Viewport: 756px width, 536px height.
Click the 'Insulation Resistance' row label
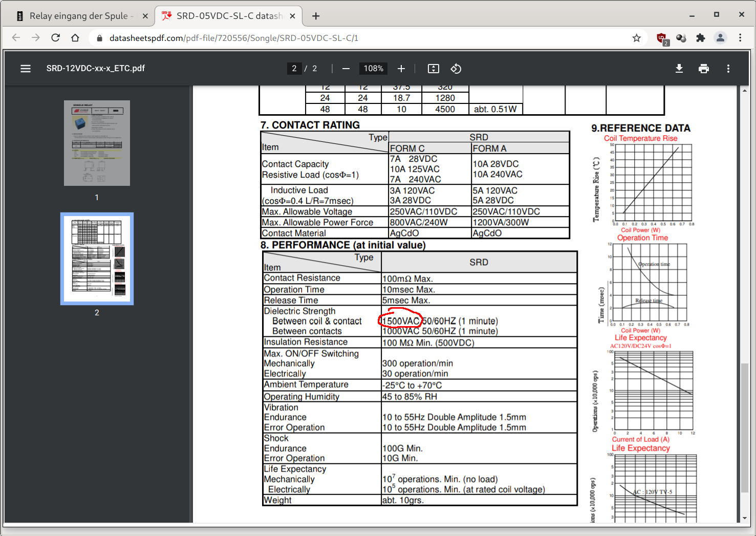[x=306, y=342]
